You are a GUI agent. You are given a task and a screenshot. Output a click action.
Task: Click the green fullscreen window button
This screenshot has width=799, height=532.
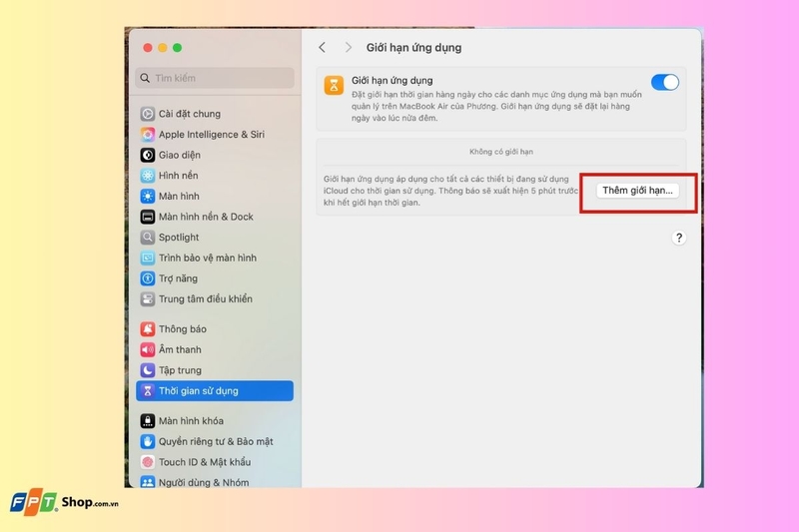pyautogui.click(x=178, y=47)
